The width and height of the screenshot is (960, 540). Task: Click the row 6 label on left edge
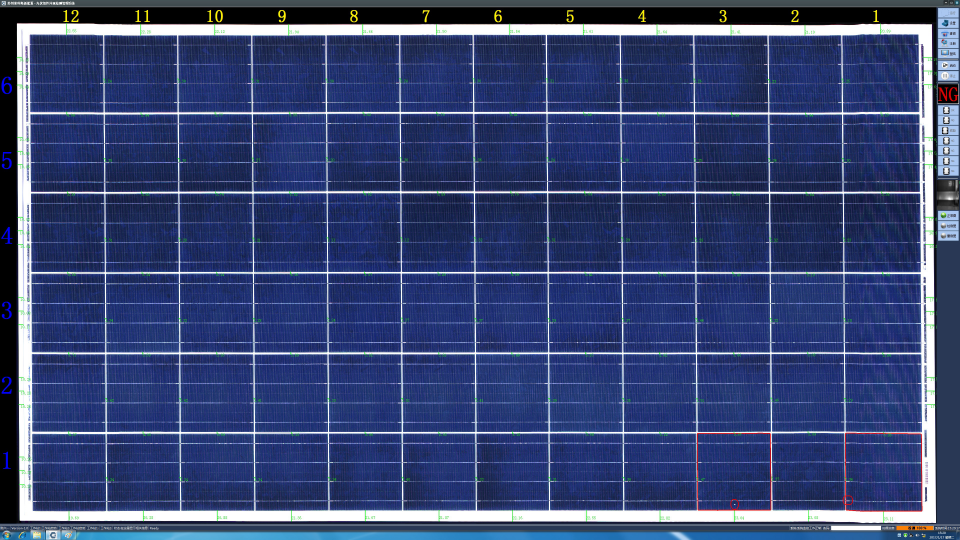pos(8,86)
